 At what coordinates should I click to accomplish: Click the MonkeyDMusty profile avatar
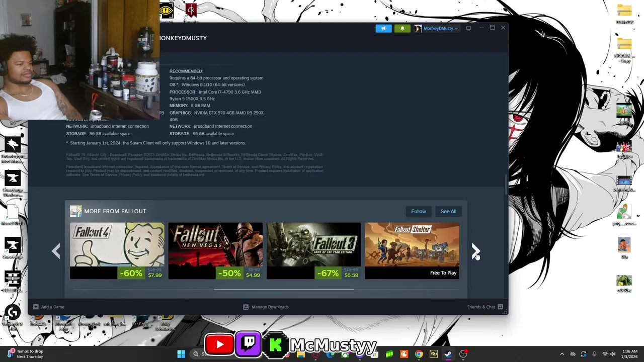[x=418, y=28]
